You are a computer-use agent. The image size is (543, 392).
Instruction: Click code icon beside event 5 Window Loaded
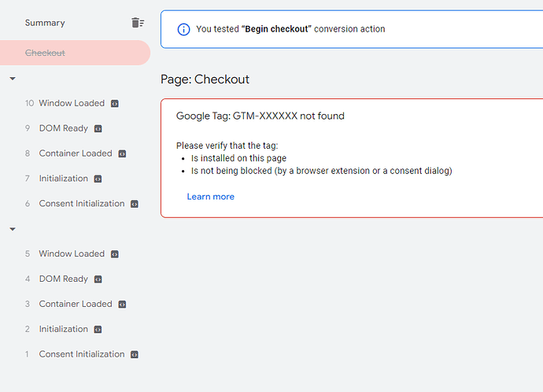[x=115, y=254]
